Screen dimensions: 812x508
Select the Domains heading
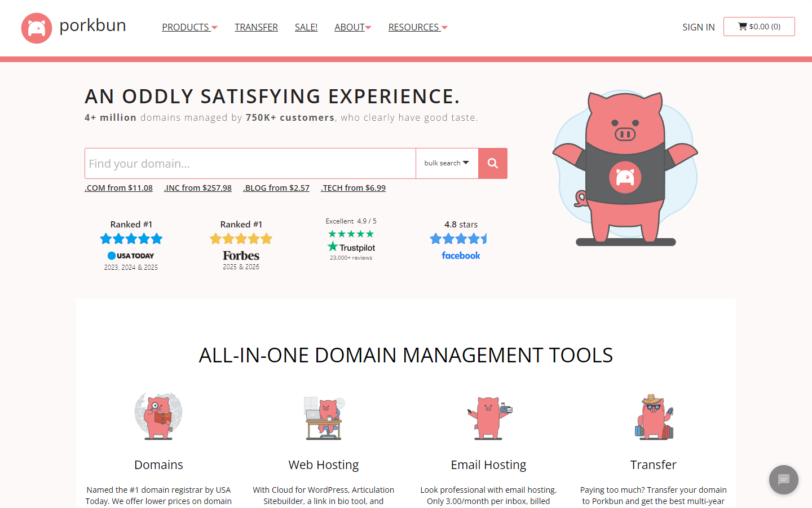tap(158, 465)
